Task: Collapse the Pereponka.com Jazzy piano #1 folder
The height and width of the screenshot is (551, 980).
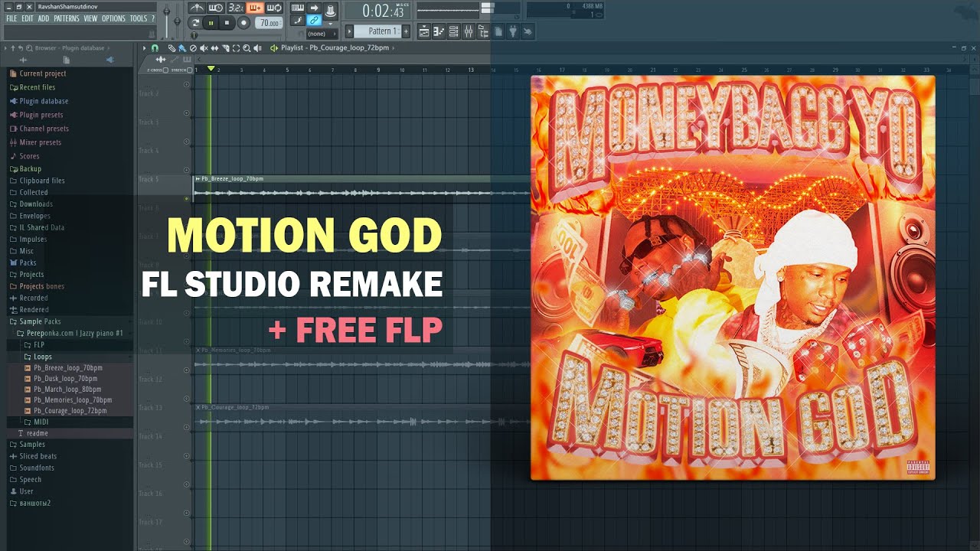Action: click(x=70, y=333)
